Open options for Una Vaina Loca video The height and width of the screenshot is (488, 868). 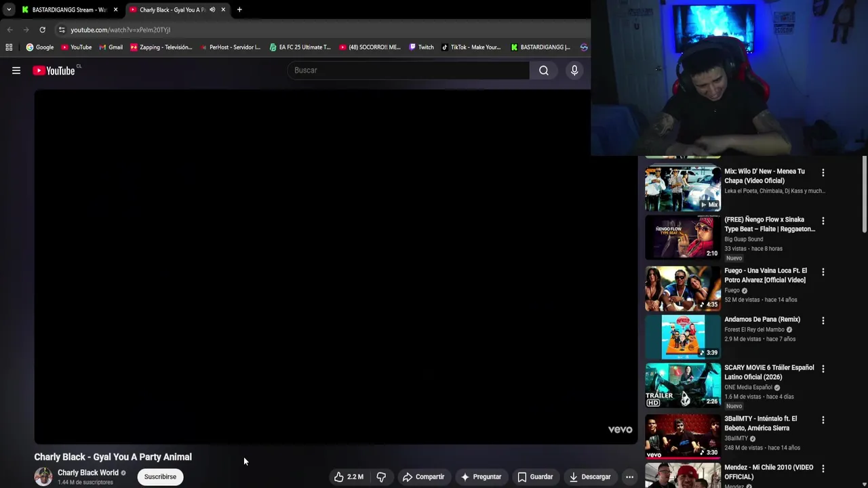click(x=823, y=272)
